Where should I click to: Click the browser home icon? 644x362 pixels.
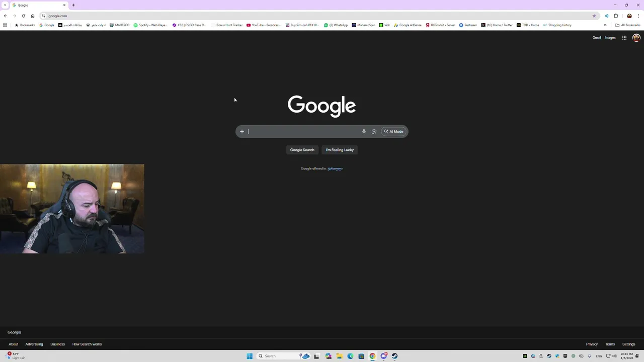pyautogui.click(x=33, y=16)
